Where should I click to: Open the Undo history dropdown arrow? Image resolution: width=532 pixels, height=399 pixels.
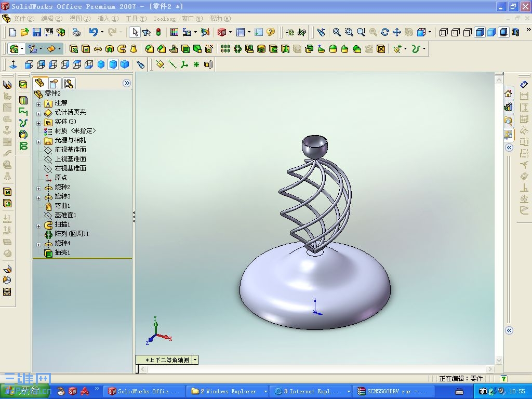click(x=101, y=32)
